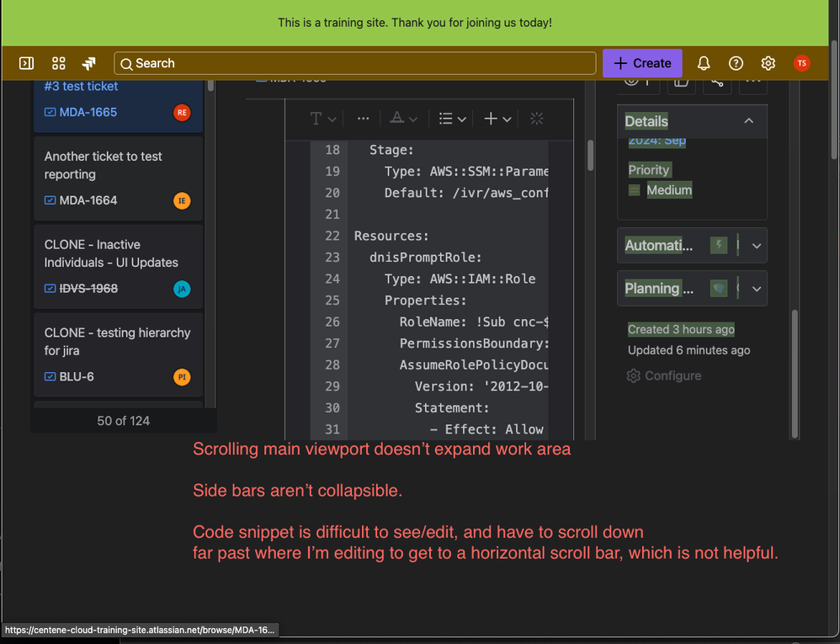840x644 pixels.
Task: Click the purple Create button
Action: 642,62
